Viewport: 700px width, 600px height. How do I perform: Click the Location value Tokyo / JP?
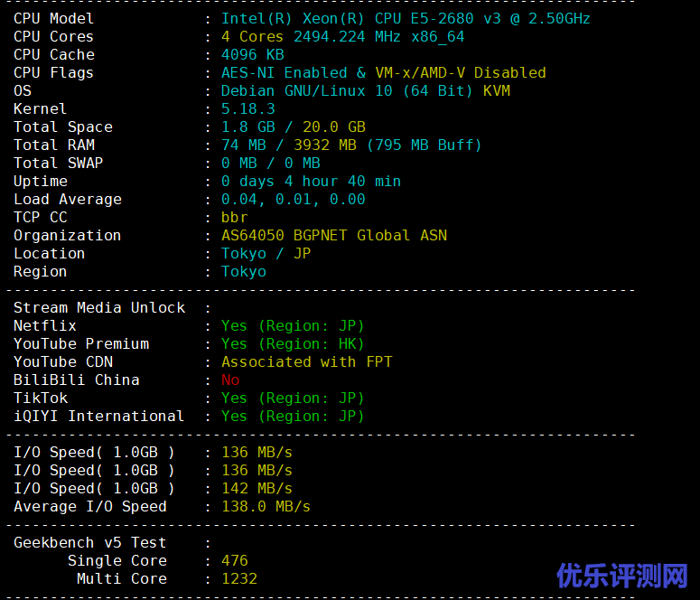point(266,253)
